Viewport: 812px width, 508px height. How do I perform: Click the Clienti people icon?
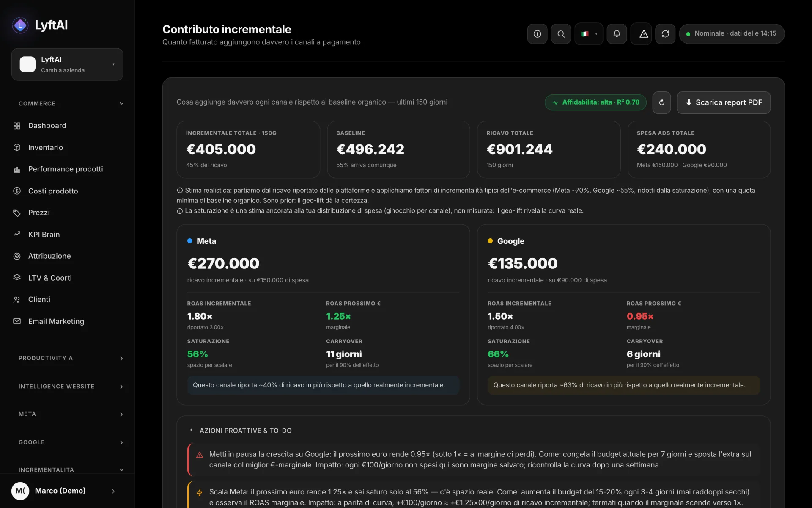17,300
